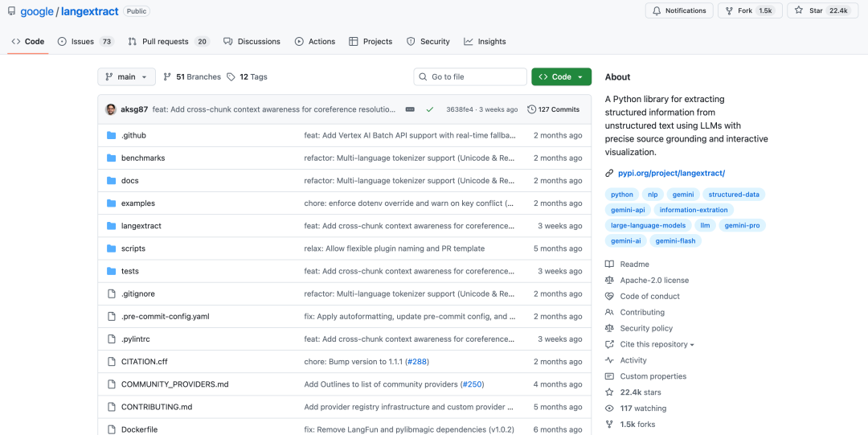Open the 127 Commits history
Screen dimensions: 868x435
coord(553,109)
